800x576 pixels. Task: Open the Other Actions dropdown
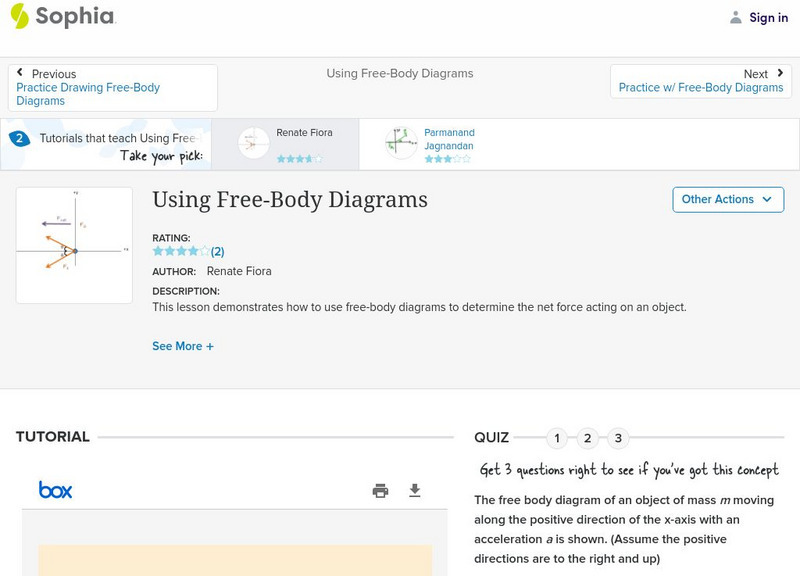click(727, 199)
